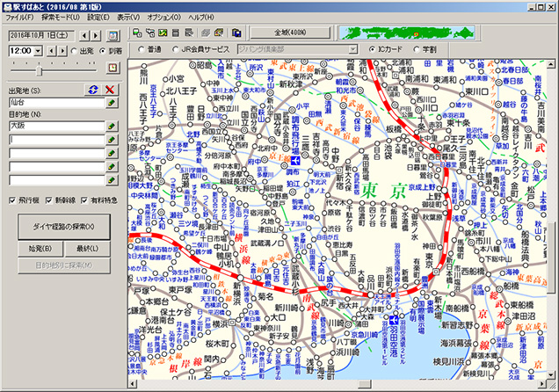The image size is (559, 392).
Task: Click the 上野 station on the map
Action: [444, 190]
